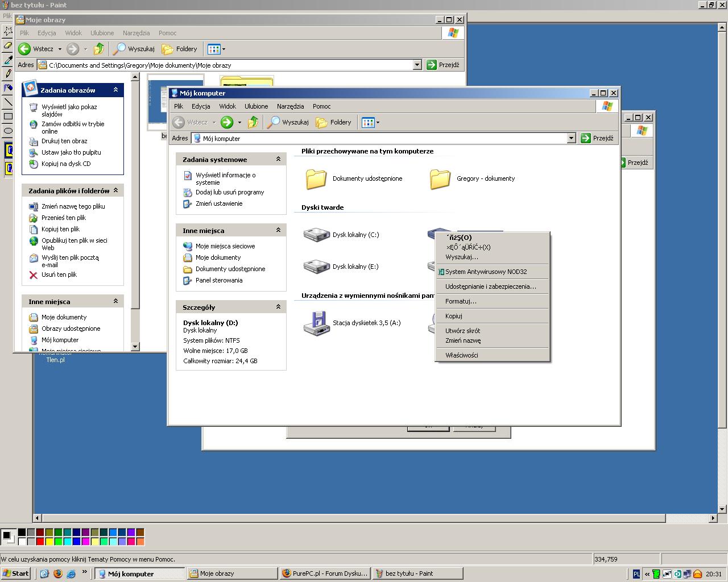728x582 pixels.
Task: Open the Dokumenty udostępnione folder
Action: [x=316, y=178]
